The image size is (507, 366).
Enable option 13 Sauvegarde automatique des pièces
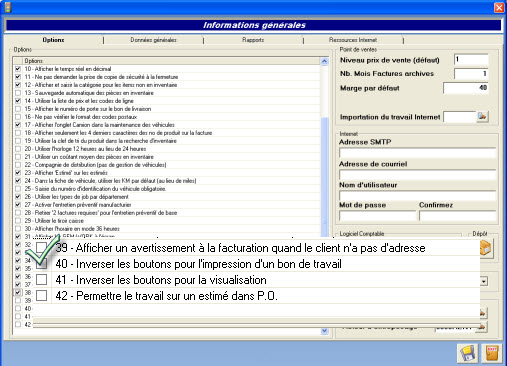[x=18, y=93]
